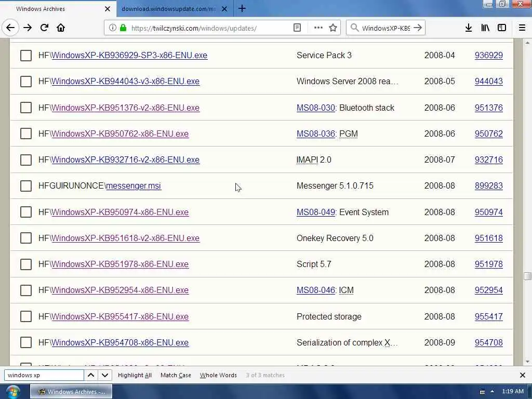Viewport: 532px width, 399px height.
Task: Open KB article link 944043
Action: [x=488, y=82]
